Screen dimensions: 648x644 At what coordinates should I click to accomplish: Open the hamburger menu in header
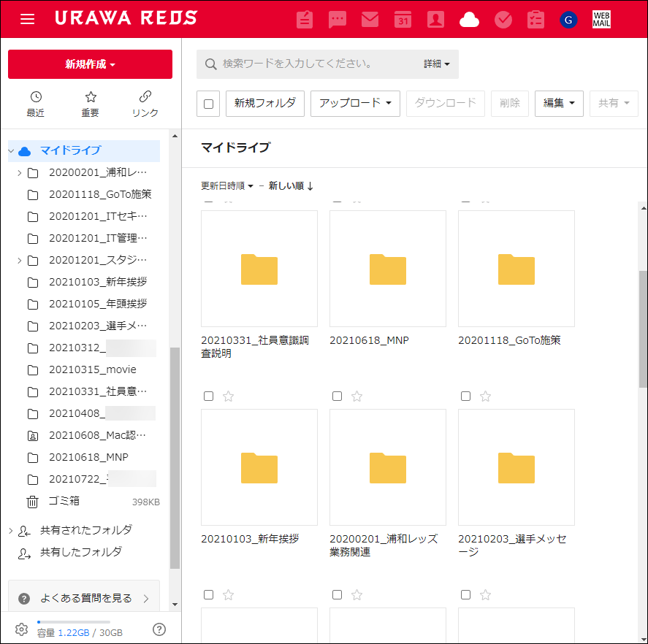[x=28, y=19]
